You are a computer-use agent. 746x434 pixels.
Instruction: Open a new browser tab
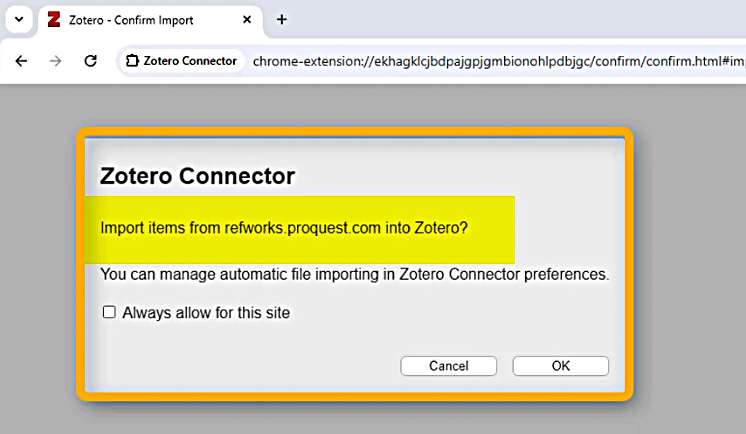point(282,20)
